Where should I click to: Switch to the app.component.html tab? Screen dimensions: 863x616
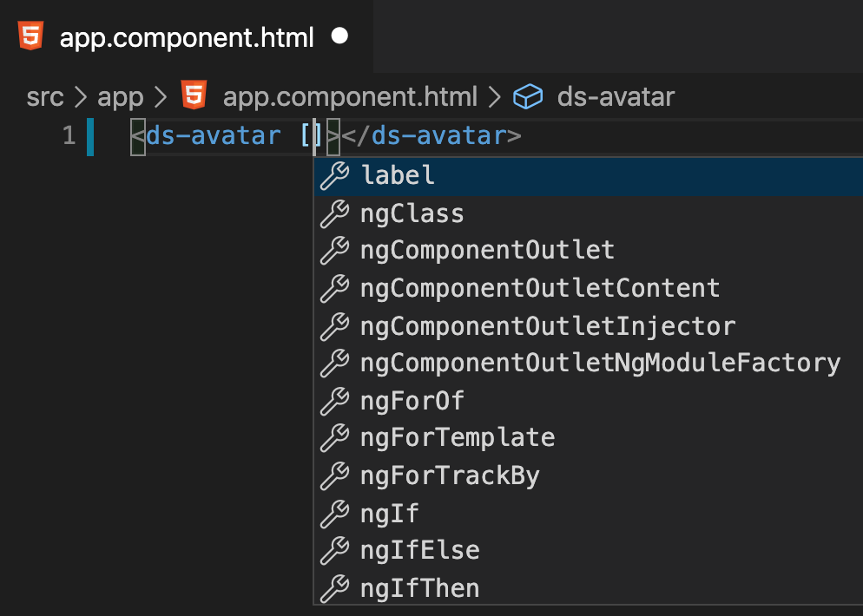tap(187, 36)
